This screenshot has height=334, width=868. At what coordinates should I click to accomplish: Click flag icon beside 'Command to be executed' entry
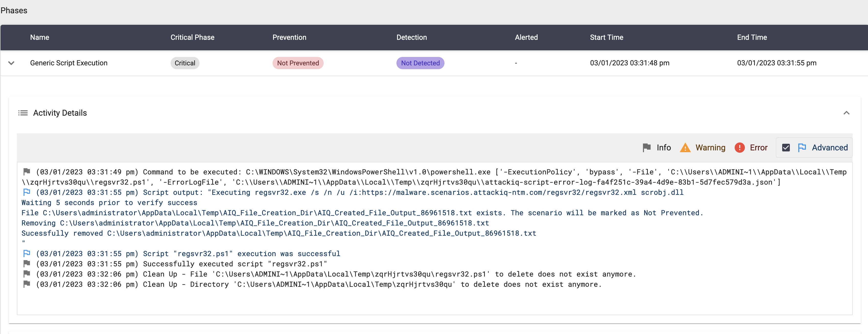27,172
